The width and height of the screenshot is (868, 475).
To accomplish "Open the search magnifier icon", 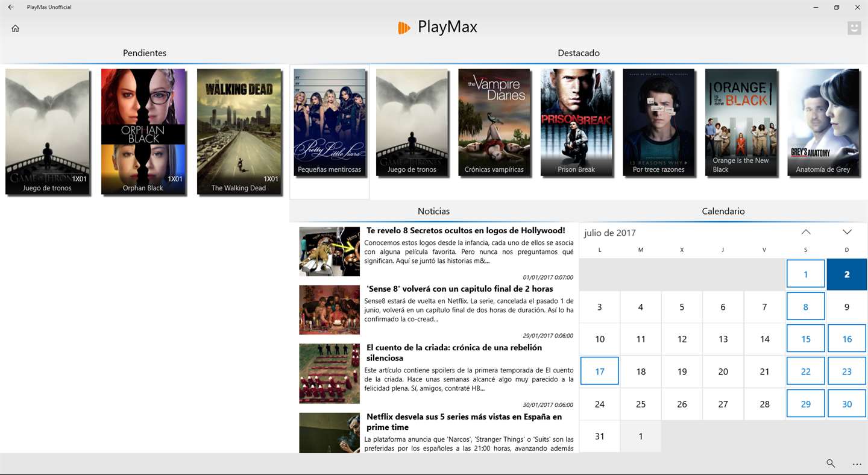I will pyautogui.click(x=831, y=464).
